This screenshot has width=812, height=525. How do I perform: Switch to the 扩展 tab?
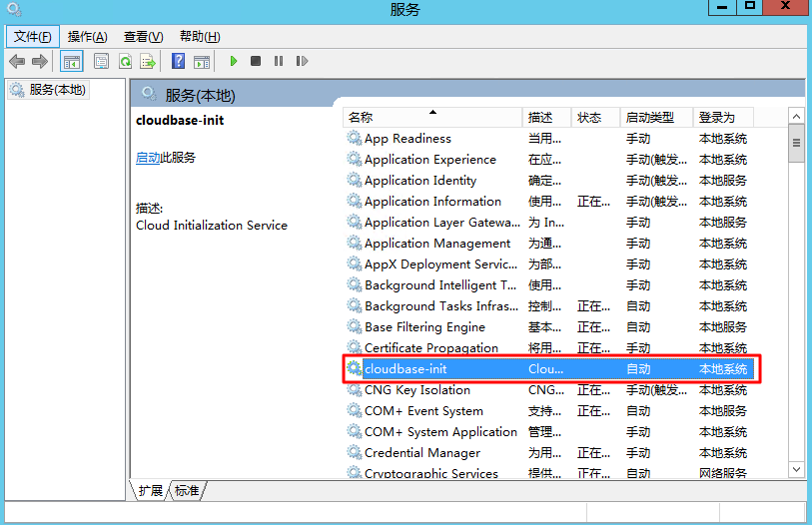(151, 490)
